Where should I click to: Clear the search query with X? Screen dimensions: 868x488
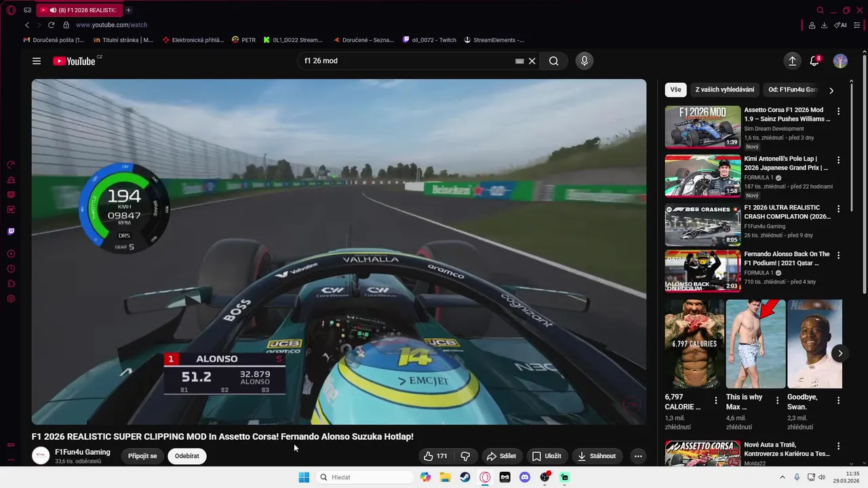pyautogui.click(x=532, y=61)
